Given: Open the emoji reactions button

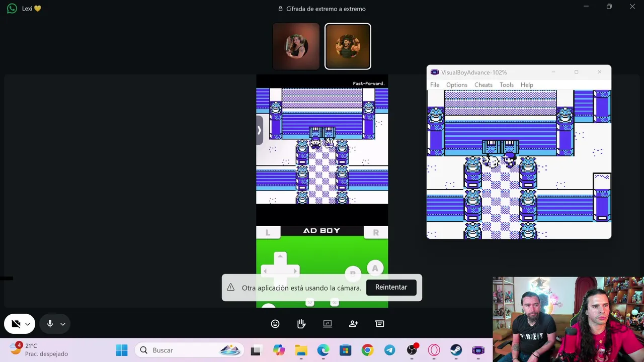Looking at the screenshot, I should 275,324.
